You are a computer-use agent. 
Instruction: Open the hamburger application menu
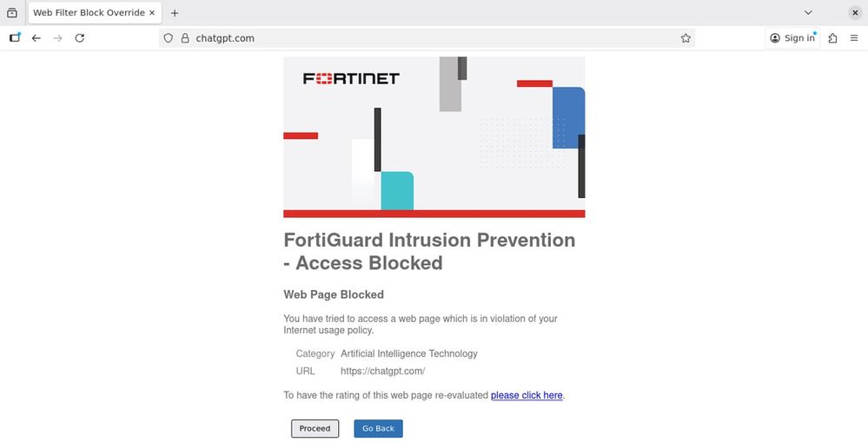[854, 38]
